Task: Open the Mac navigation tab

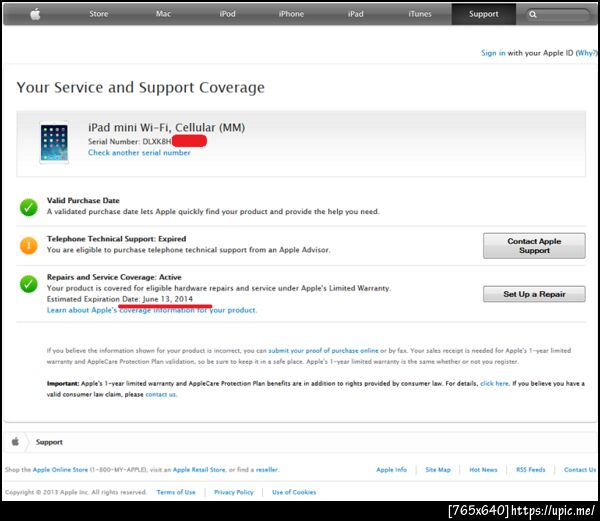Action: pos(163,14)
